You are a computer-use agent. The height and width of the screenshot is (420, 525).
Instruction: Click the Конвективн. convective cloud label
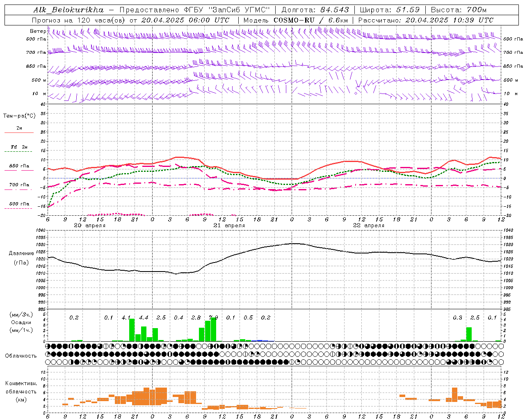pyautogui.click(x=21, y=383)
